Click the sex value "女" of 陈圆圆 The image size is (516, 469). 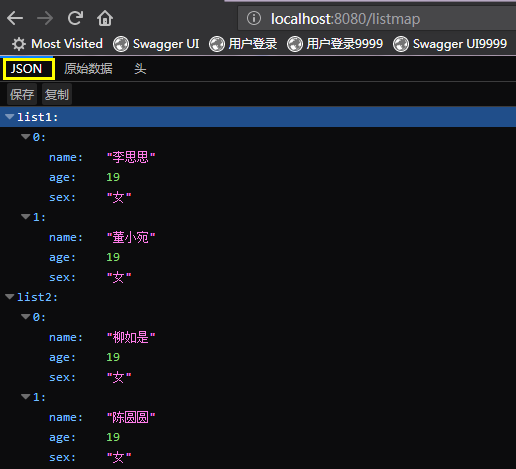tap(119, 457)
